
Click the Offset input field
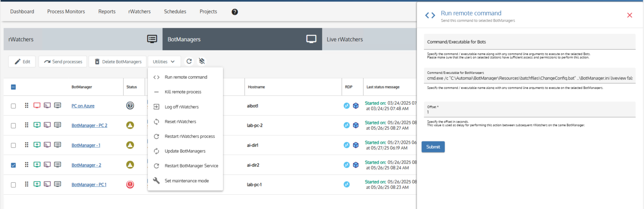[x=530, y=110]
